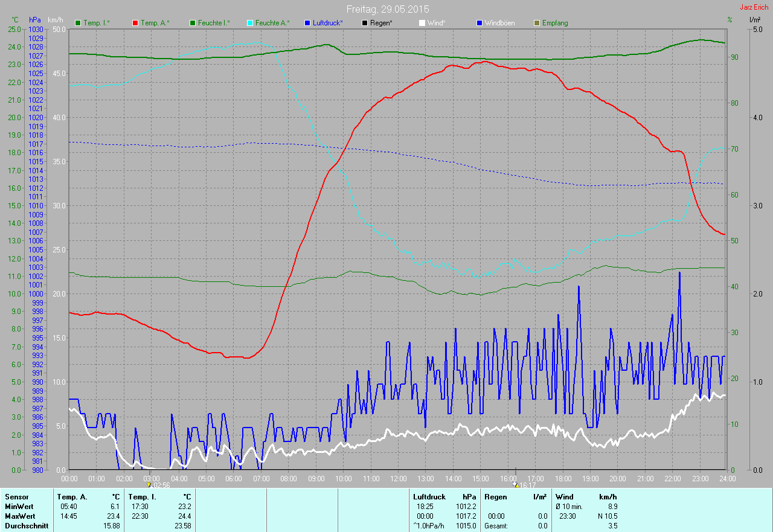Select the 'Luftdruck*' legend label
Viewport: 773px width, 532px height.
328,23
